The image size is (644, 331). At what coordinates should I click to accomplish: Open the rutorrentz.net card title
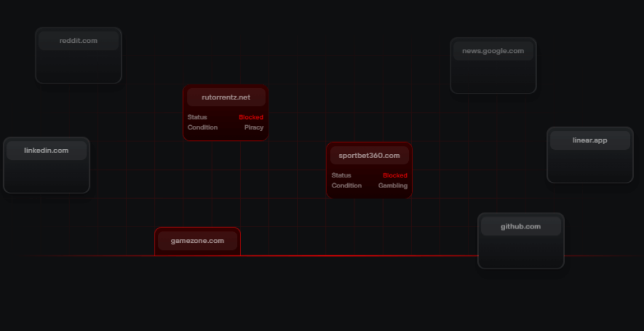tap(226, 98)
